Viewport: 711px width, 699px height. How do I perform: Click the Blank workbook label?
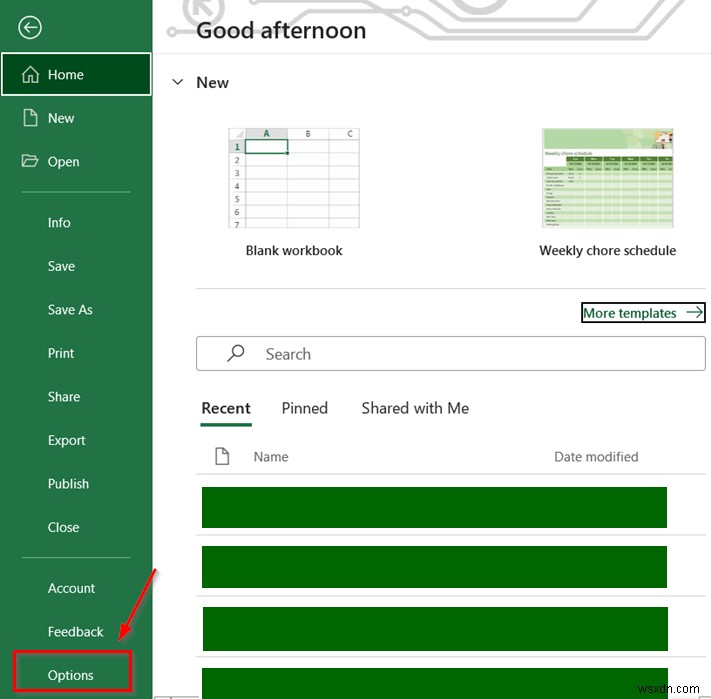pos(294,250)
